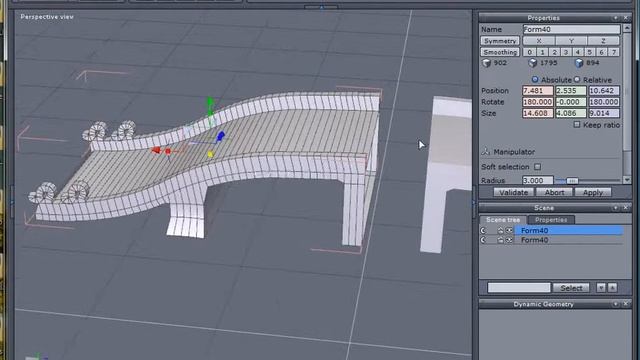Click the lock icon on unselected Form40 row
The image size is (640, 360).
tap(500, 240)
